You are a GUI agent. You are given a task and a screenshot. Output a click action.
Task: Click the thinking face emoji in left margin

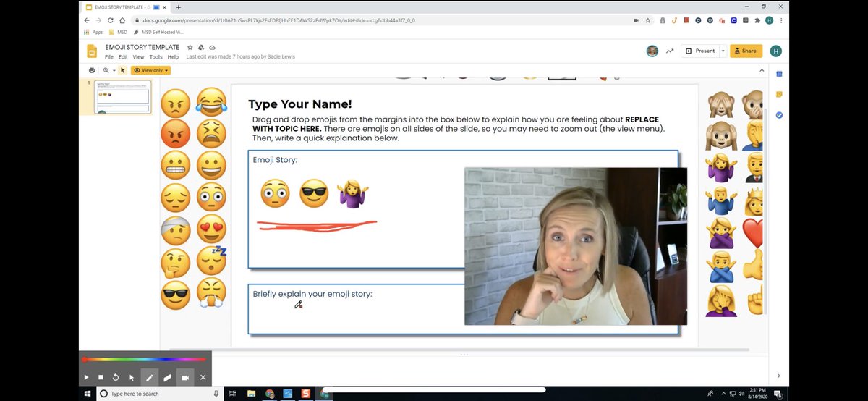pos(175,263)
